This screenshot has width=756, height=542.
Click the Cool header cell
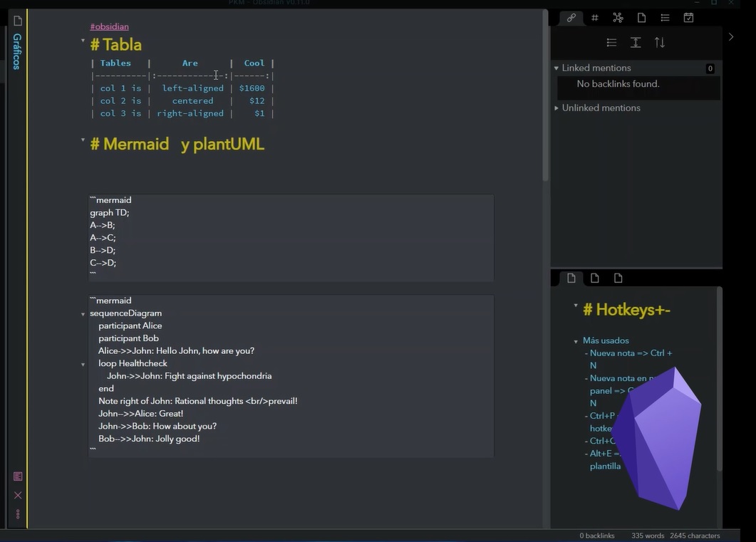(x=254, y=63)
